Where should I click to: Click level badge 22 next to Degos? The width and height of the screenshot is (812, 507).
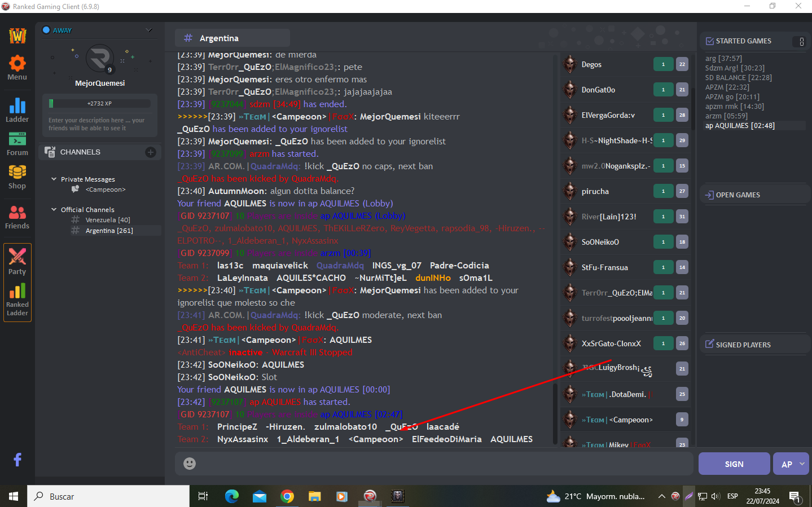click(x=682, y=64)
